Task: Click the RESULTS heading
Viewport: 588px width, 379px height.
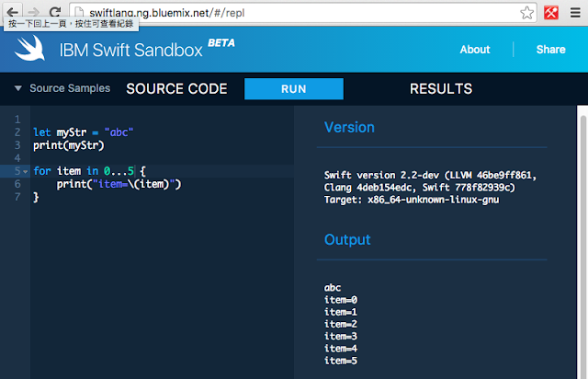Action: pos(441,89)
